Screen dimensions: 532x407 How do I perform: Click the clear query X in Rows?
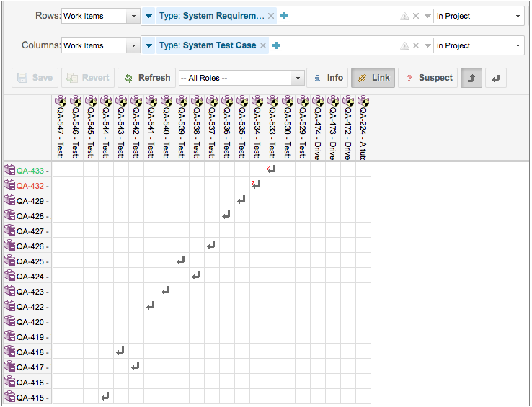416,16
